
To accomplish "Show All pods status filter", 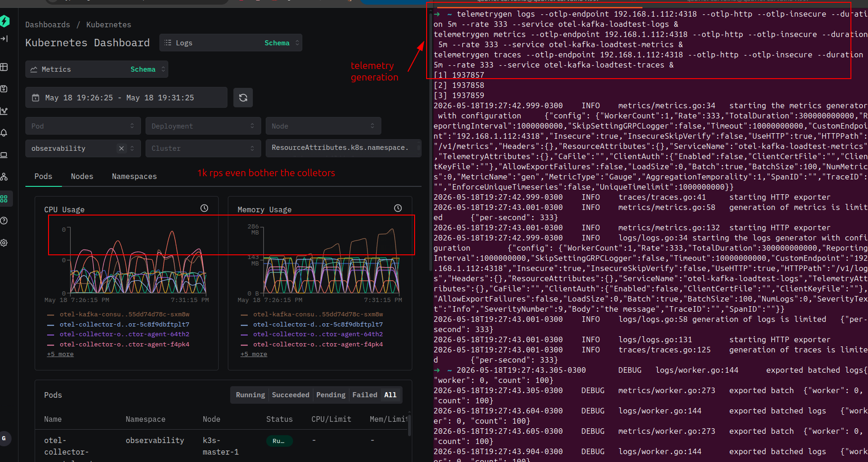I will point(390,395).
